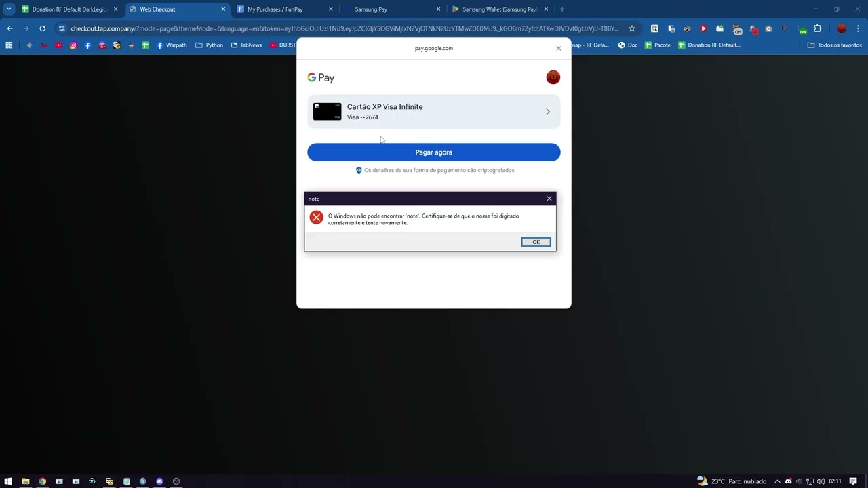Open the weather widget 23°C Parc. nublado
This screenshot has height=488, width=868.
tap(732, 481)
